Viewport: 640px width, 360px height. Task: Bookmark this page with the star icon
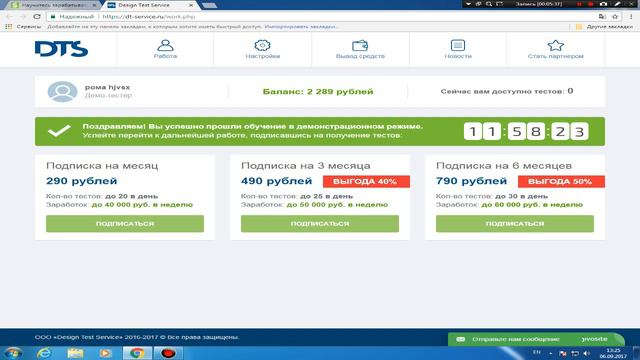coord(615,17)
